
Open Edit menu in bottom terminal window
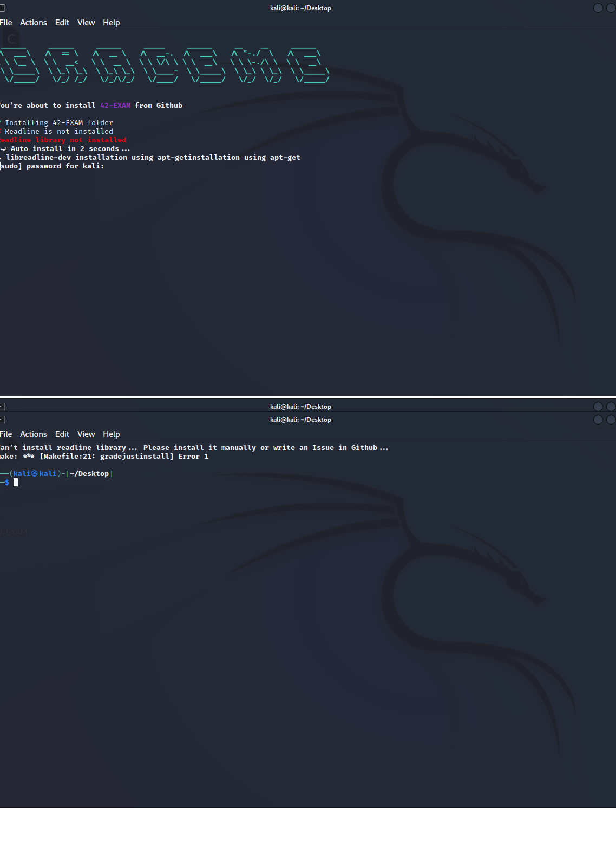click(62, 434)
